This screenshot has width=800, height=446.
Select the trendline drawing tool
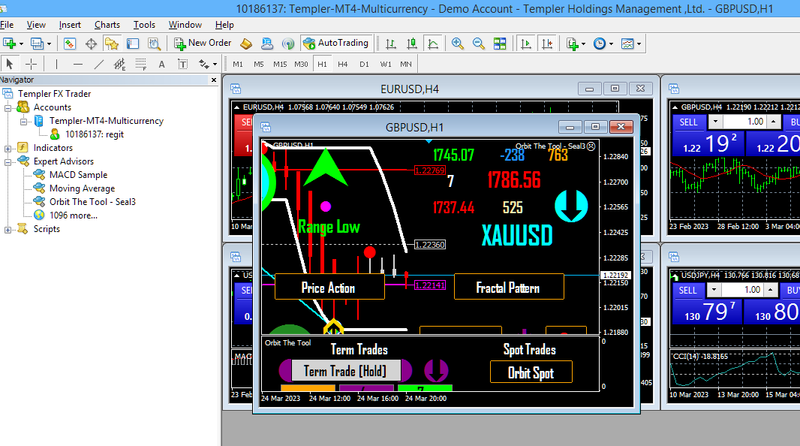99,64
